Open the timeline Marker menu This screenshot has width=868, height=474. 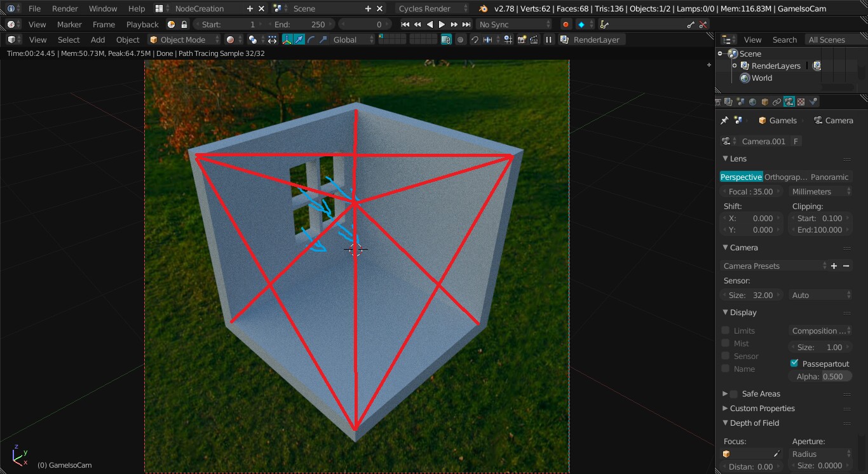click(69, 24)
